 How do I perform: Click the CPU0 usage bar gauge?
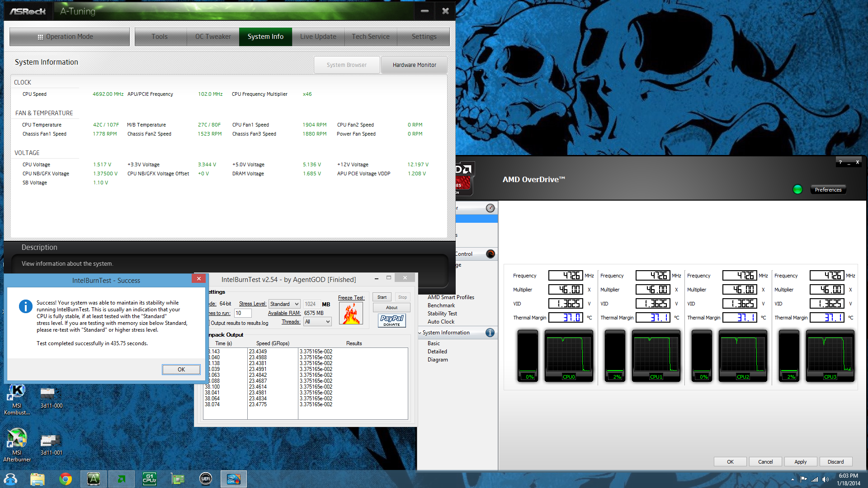coord(528,356)
